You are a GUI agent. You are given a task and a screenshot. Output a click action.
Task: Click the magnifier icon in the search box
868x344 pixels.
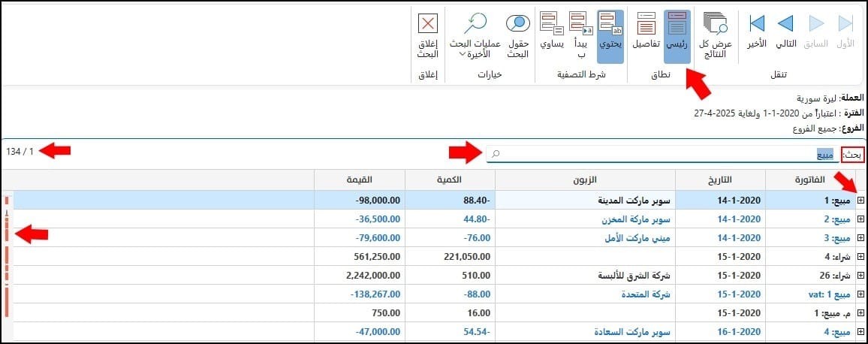[496, 154]
